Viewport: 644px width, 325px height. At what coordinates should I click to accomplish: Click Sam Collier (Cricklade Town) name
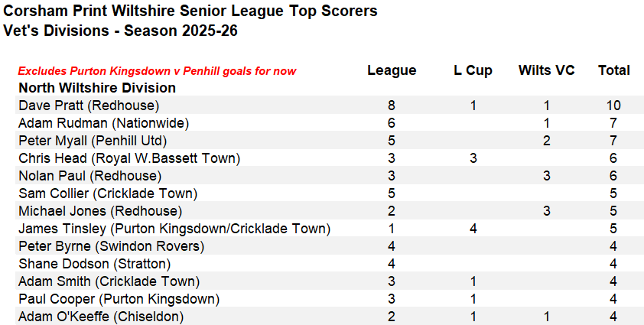coord(108,193)
